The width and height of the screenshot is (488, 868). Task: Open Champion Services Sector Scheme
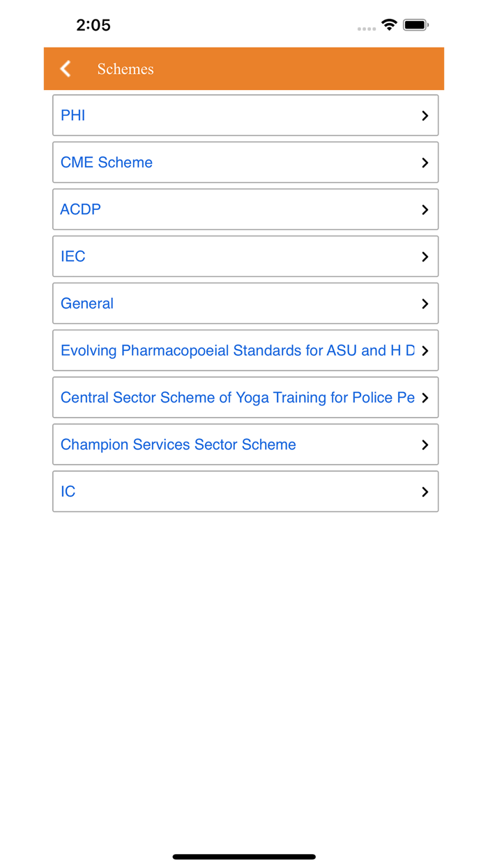coord(178,444)
